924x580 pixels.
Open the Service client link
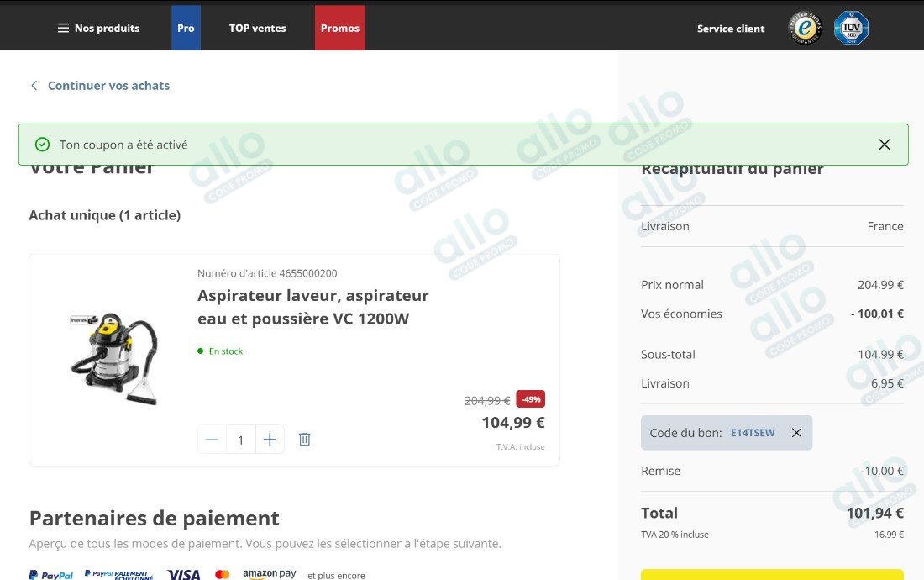(x=731, y=29)
